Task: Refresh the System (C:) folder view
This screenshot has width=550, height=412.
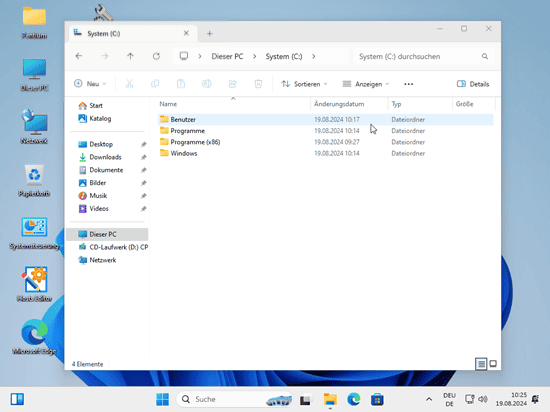Action: point(156,56)
